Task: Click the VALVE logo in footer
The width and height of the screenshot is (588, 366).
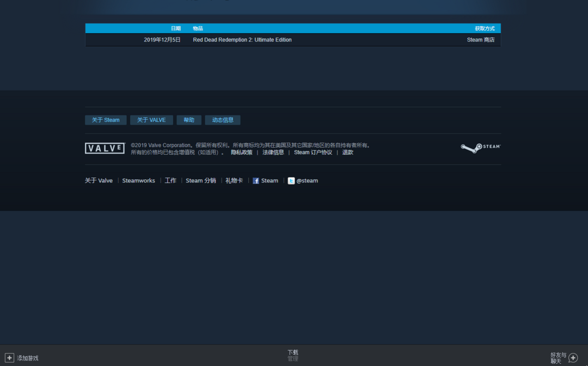Action: [x=105, y=148]
